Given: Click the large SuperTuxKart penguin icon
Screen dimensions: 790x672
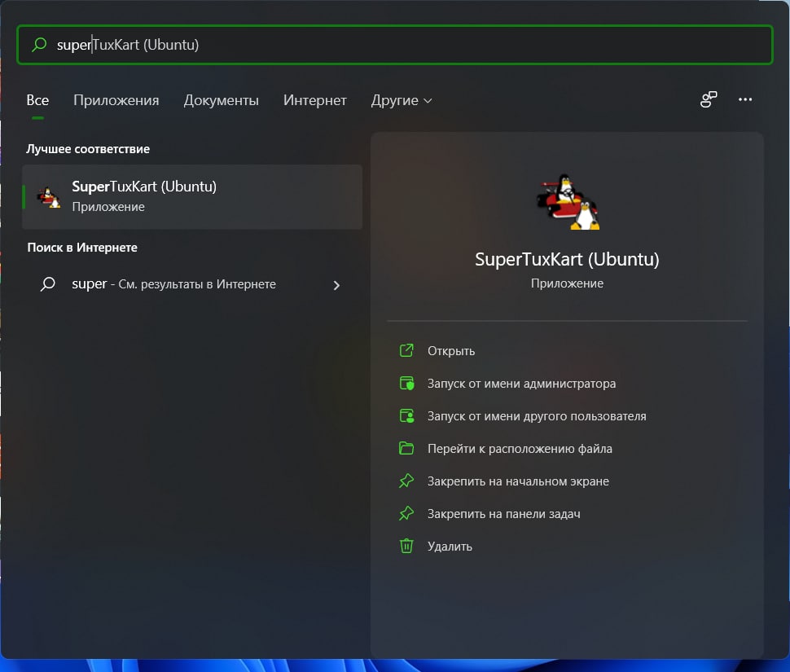Looking at the screenshot, I should pos(568,202).
